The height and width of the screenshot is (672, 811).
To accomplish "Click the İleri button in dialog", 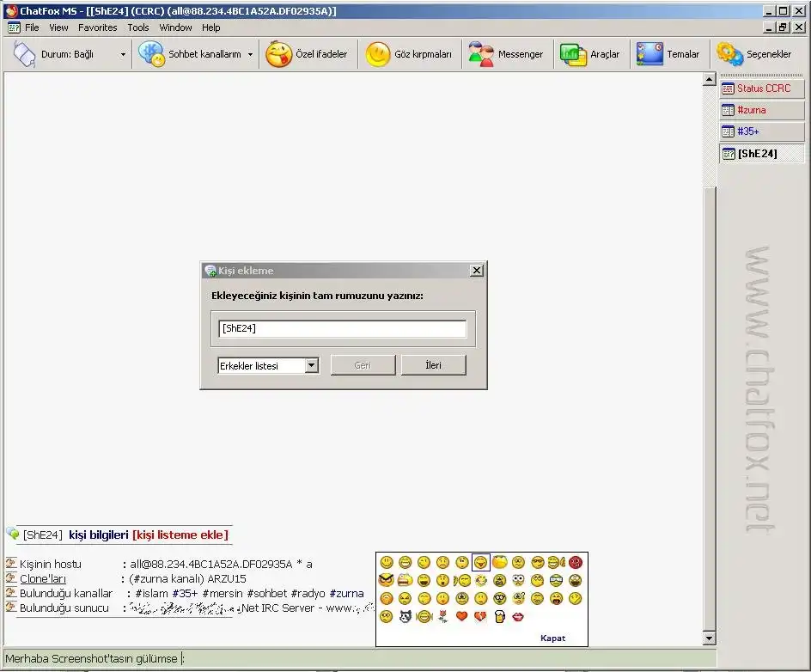I will point(434,365).
